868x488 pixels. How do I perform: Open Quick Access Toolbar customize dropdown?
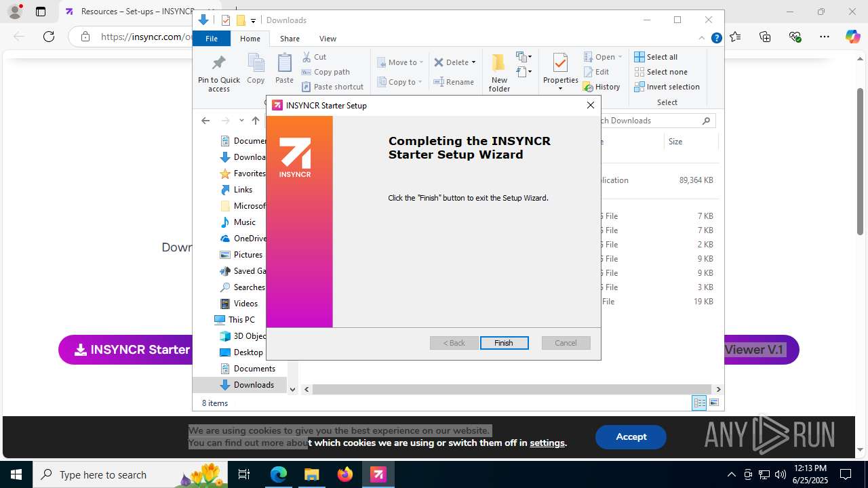(253, 20)
